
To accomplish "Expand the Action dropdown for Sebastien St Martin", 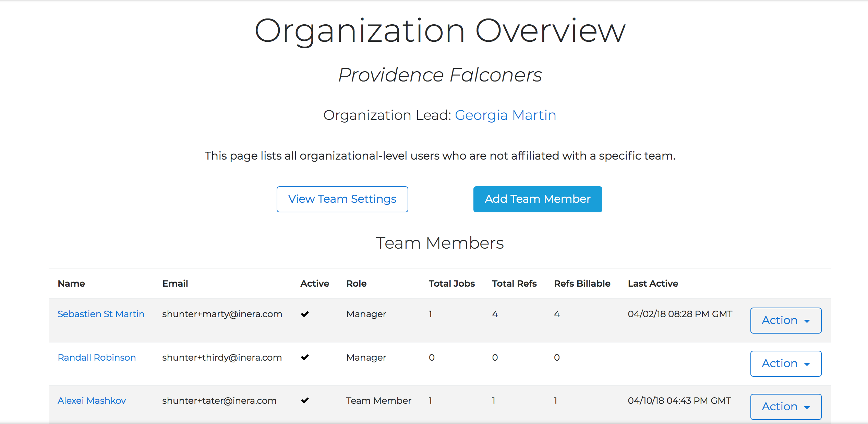I will [786, 321].
